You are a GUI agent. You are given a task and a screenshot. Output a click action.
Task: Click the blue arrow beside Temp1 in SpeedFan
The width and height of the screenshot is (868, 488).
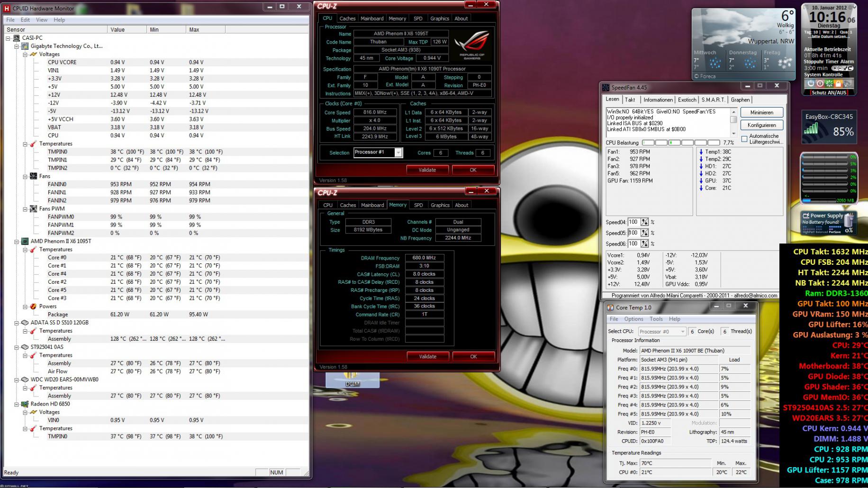[701, 152]
